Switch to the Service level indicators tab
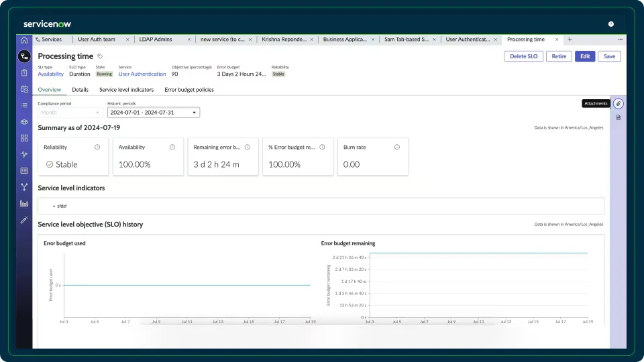 tap(126, 90)
